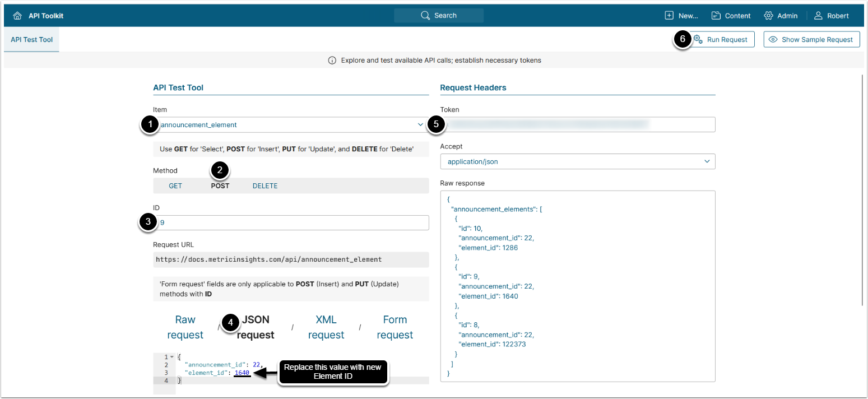Click the API Toolkit title link
The width and height of the screenshot is (868, 399).
46,16
